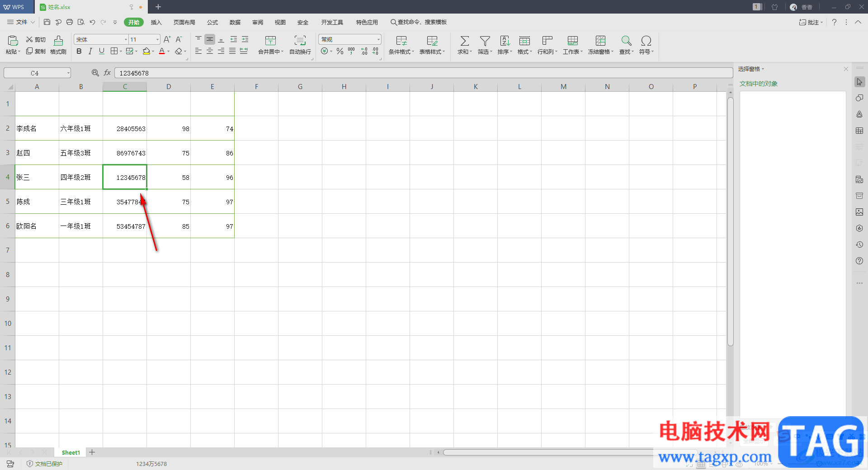Undo the last action
868x470 pixels.
pos(92,22)
